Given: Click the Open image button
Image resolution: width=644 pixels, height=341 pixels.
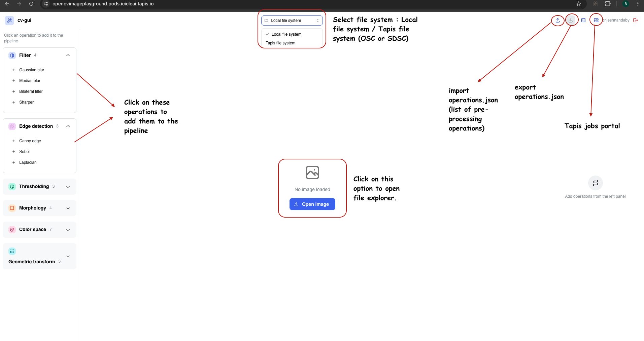Looking at the screenshot, I should click(x=312, y=204).
